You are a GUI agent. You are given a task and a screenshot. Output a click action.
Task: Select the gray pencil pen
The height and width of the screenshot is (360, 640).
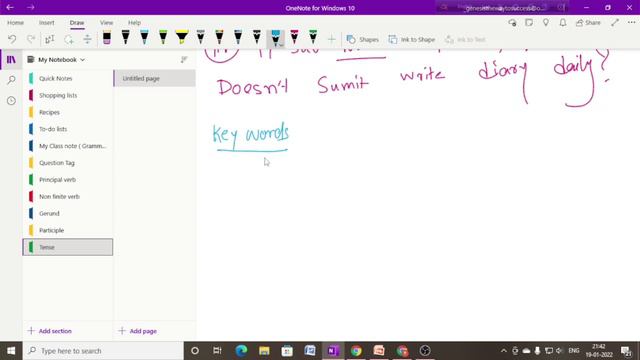click(x=200, y=38)
